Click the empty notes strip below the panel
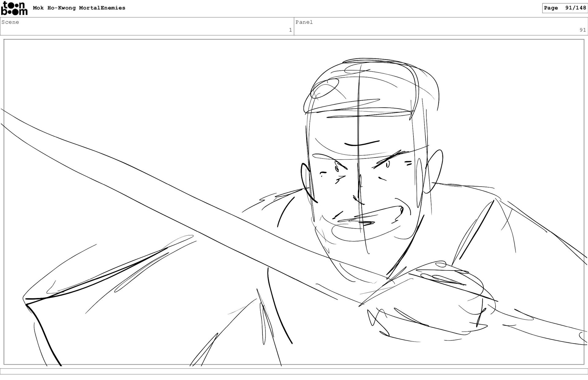 294,371
